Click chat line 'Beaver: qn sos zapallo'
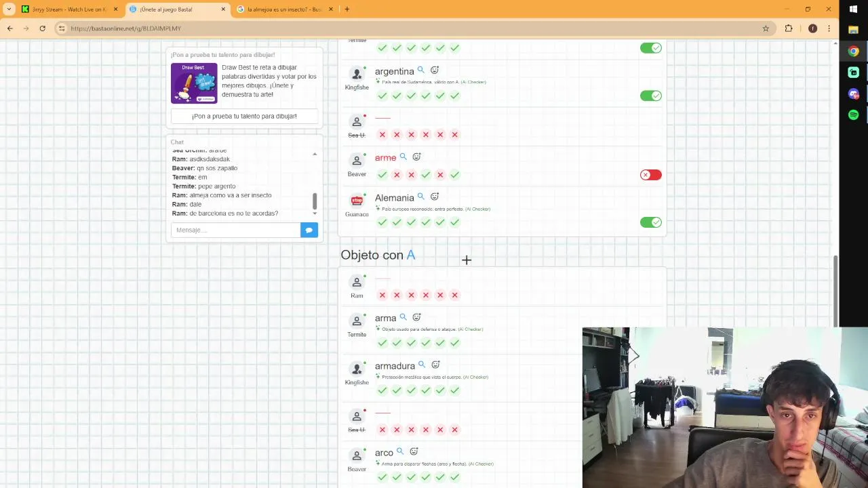Image resolution: width=868 pixels, height=488 pixels. click(205, 168)
